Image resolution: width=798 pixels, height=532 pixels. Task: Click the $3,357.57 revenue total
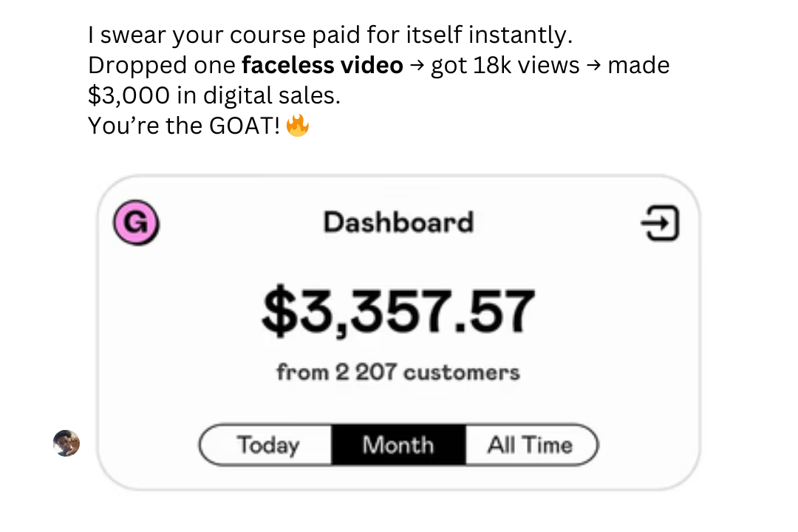tap(398, 311)
